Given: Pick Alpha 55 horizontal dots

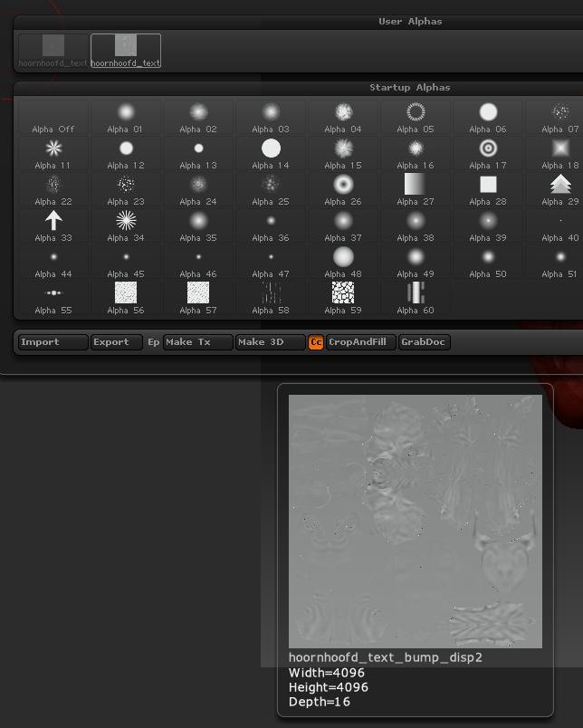Looking at the screenshot, I should (53, 299).
